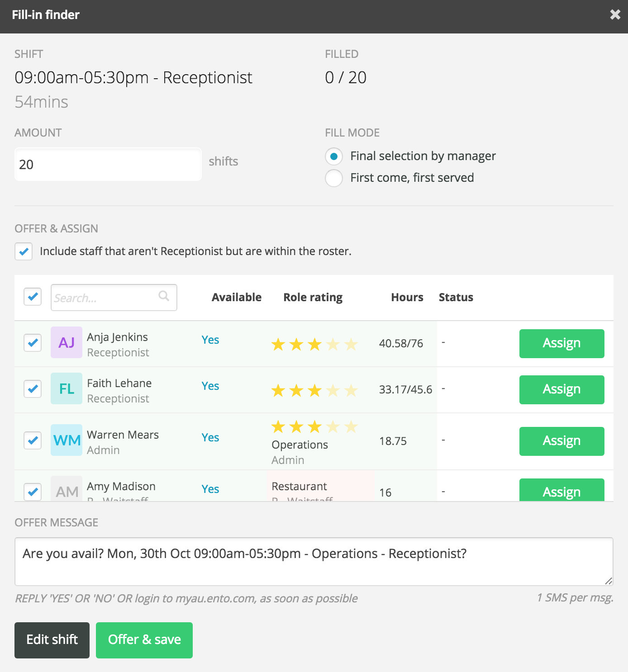
Task: Sort by Available column header
Action: pos(237,297)
